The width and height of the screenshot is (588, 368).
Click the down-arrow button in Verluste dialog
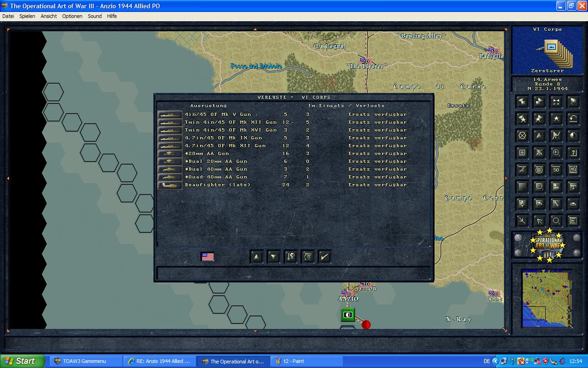[274, 257]
